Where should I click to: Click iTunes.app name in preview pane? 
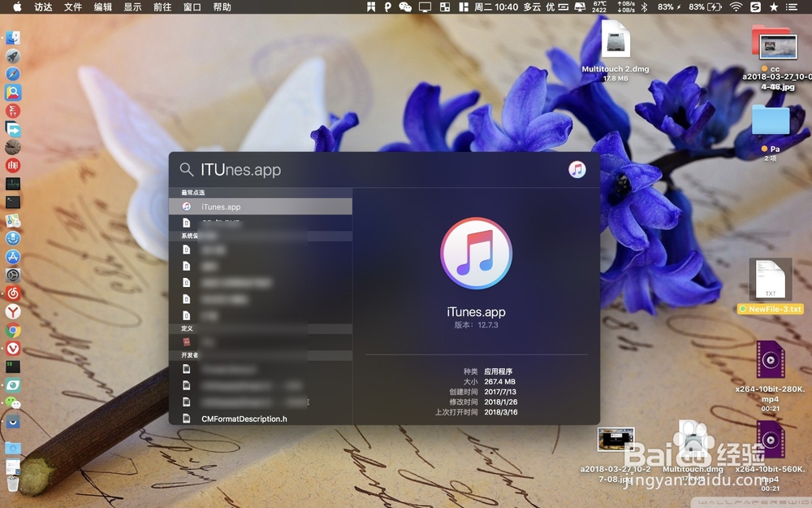pyautogui.click(x=476, y=312)
